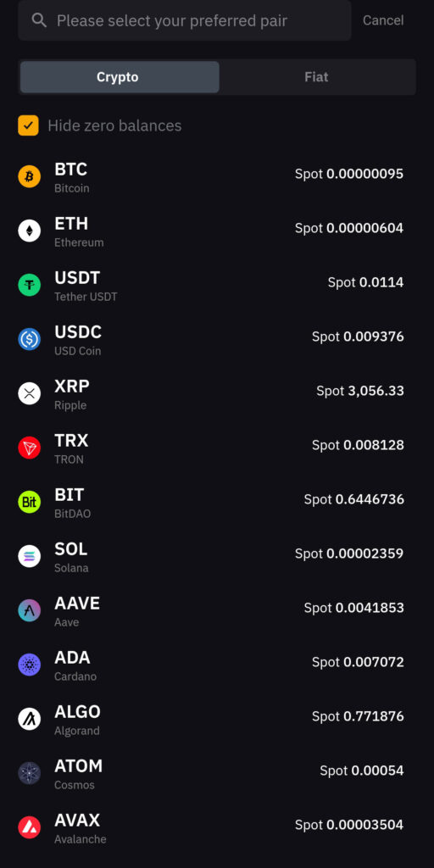Click the Ripple XRP icon
434x868 pixels.
point(30,393)
